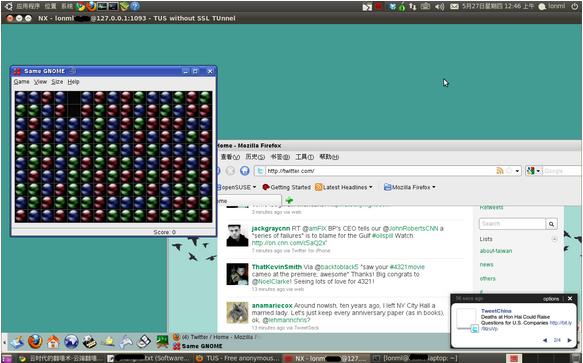Open the blue help question-mark launcher
The height and width of the screenshot is (363, 583).
pos(135,6)
